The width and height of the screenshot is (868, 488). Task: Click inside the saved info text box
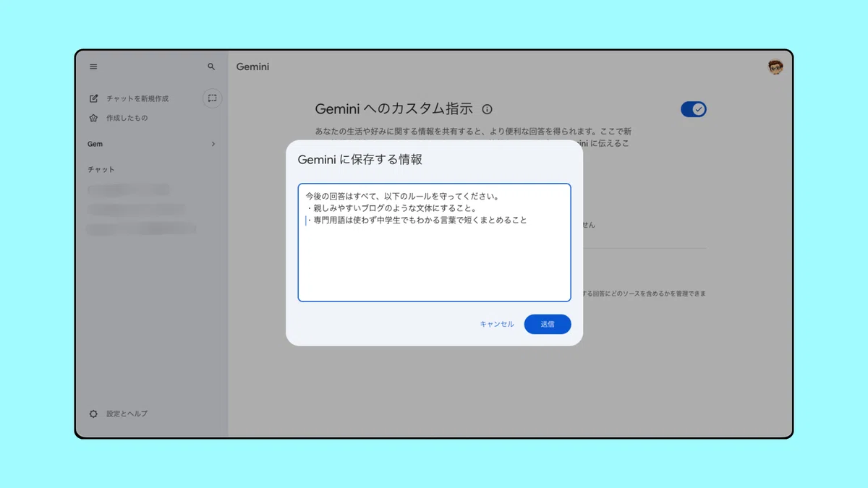[x=434, y=242]
